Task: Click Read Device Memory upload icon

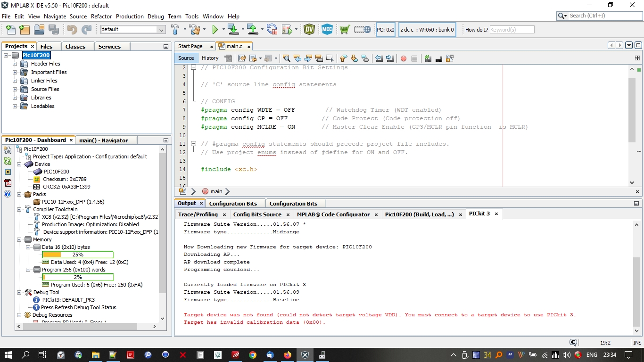Action: click(x=252, y=30)
